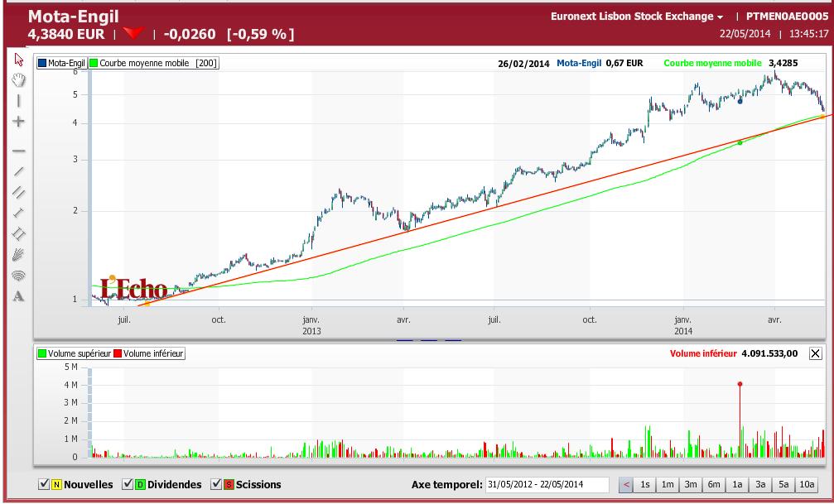Click the volume value 4.091.533,00
834x504 pixels.
[769, 353]
